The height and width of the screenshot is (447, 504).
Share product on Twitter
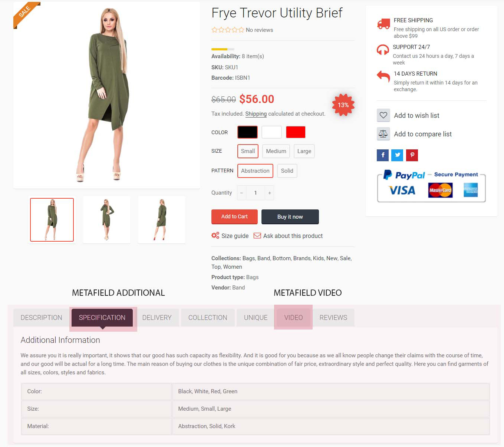[x=397, y=155]
